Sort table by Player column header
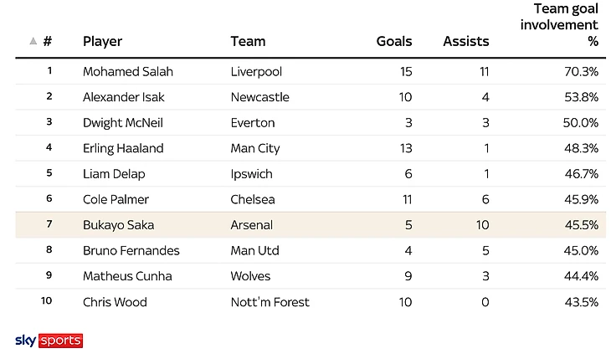Image resolution: width=611 pixels, height=364 pixels. click(102, 41)
